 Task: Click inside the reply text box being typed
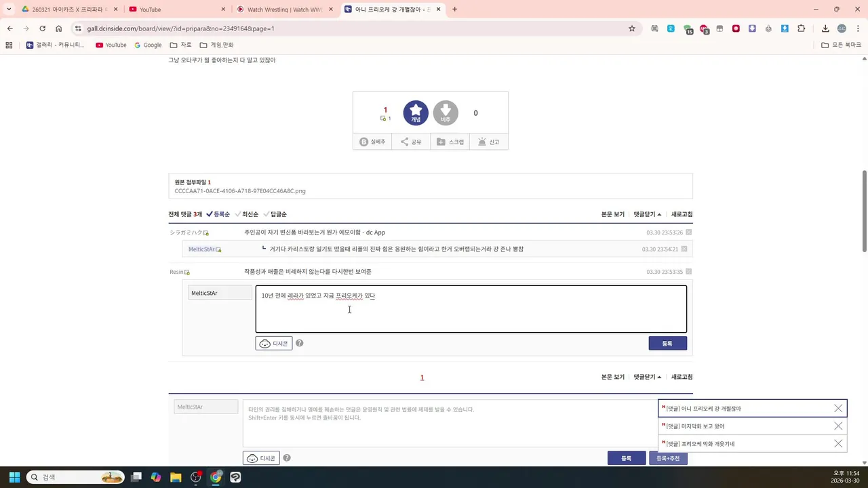point(471,309)
